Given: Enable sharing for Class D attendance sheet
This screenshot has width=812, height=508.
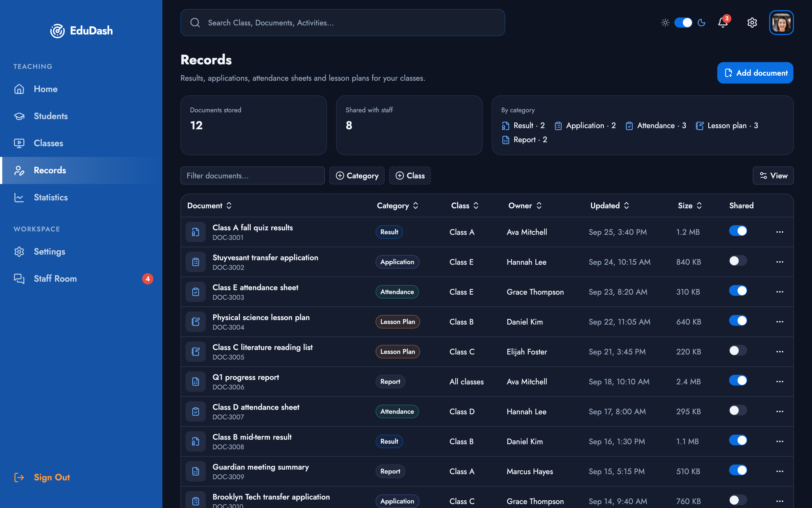Looking at the screenshot, I should click(x=738, y=410).
